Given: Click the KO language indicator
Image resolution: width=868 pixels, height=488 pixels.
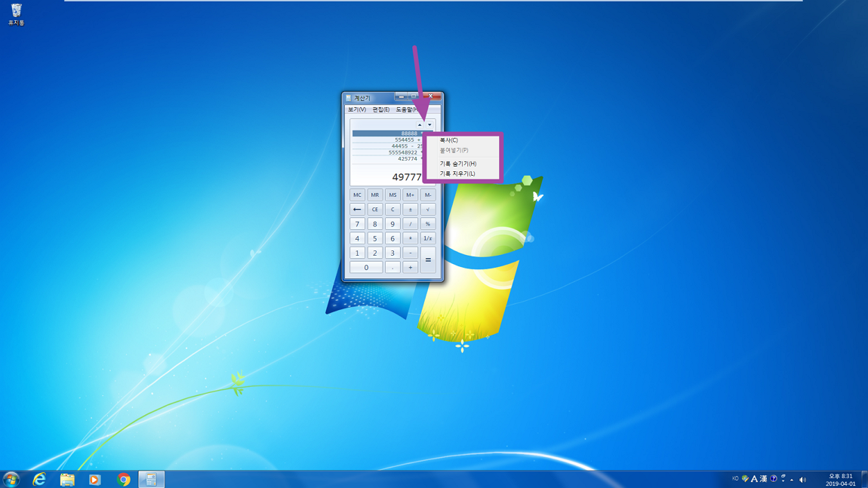Looking at the screenshot, I should (735, 479).
